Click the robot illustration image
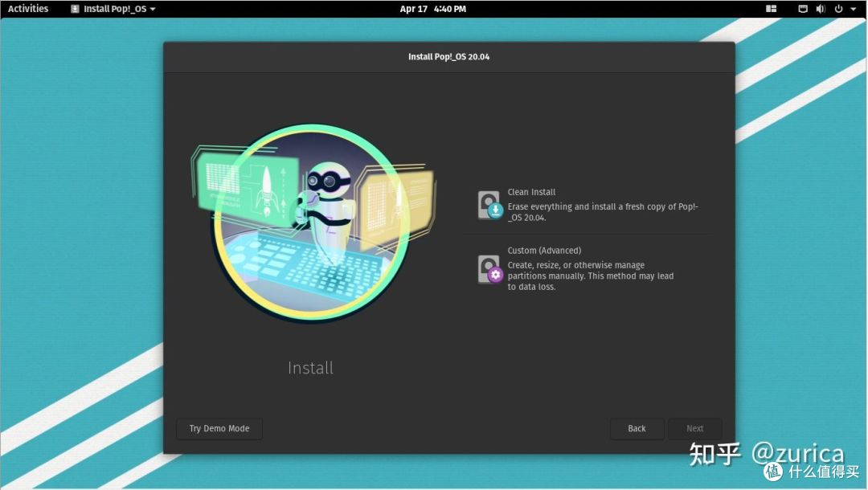Image resolution: width=868 pixels, height=490 pixels. click(x=313, y=223)
